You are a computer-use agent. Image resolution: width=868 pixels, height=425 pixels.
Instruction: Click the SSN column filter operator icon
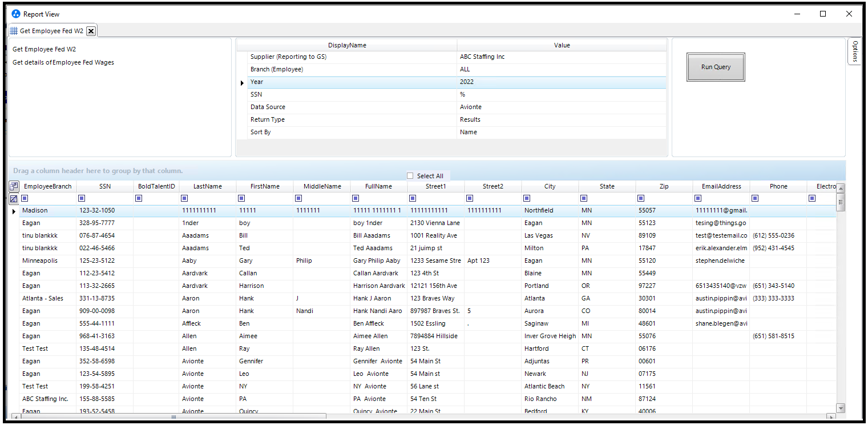pyautogui.click(x=82, y=199)
